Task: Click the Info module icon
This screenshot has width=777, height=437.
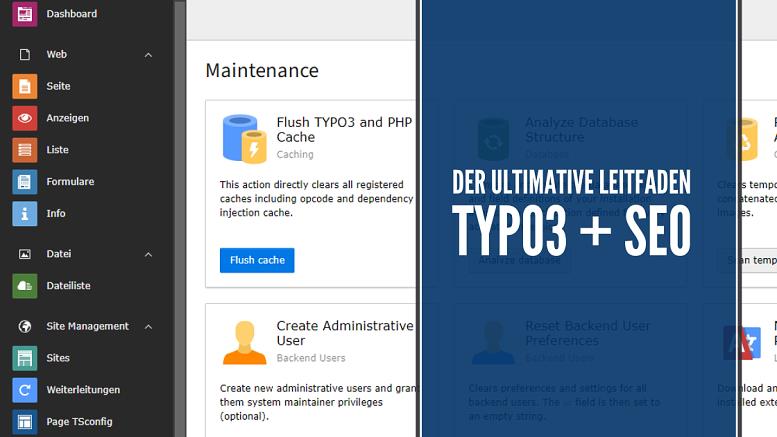Action: tap(25, 214)
